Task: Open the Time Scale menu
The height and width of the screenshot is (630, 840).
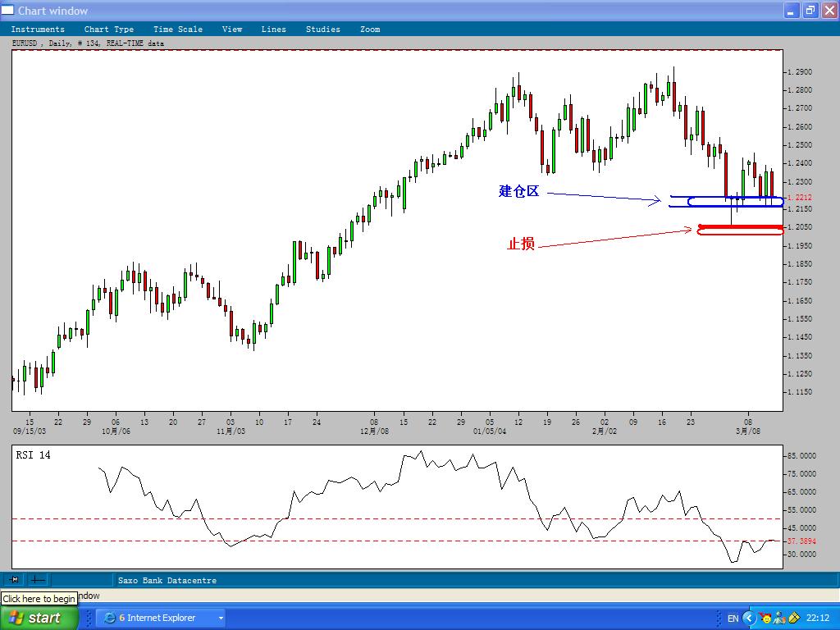Action: click(x=178, y=30)
